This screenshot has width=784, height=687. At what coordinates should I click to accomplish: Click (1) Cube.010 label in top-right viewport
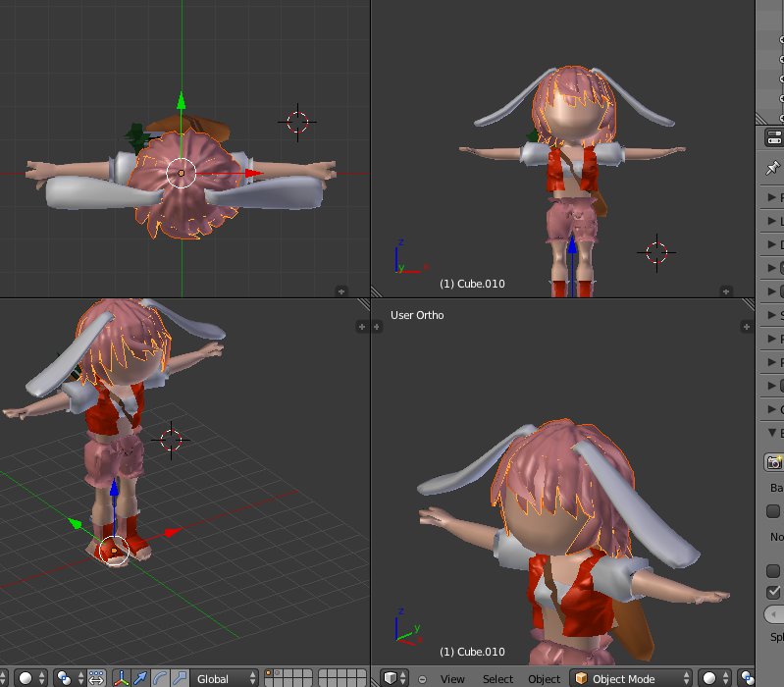click(x=472, y=284)
